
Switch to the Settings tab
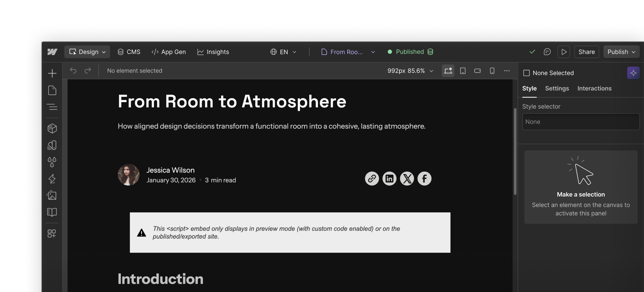[x=557, y=88]
